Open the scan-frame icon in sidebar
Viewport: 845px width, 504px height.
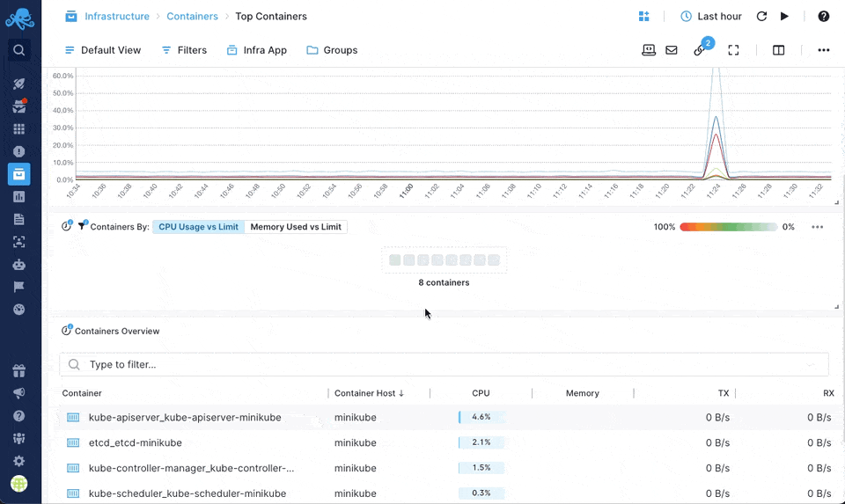[x=18, y=242]
